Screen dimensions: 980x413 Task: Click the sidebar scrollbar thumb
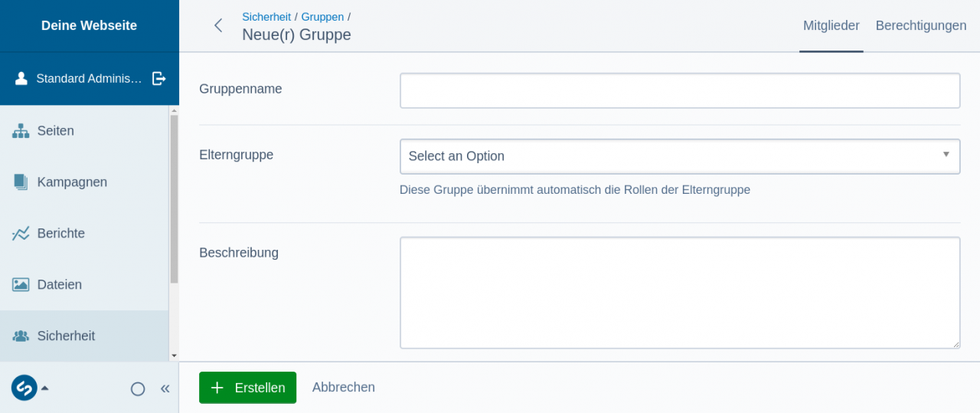click(174, 199)
